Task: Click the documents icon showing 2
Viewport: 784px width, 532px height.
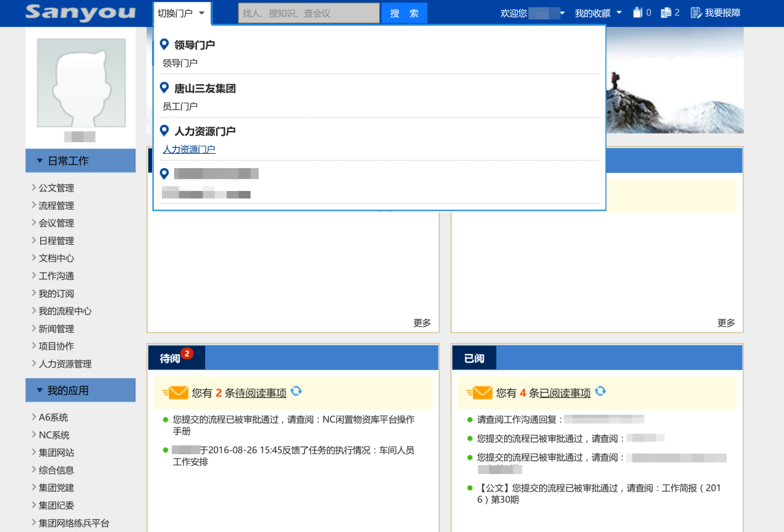Action: click(665, 12)
